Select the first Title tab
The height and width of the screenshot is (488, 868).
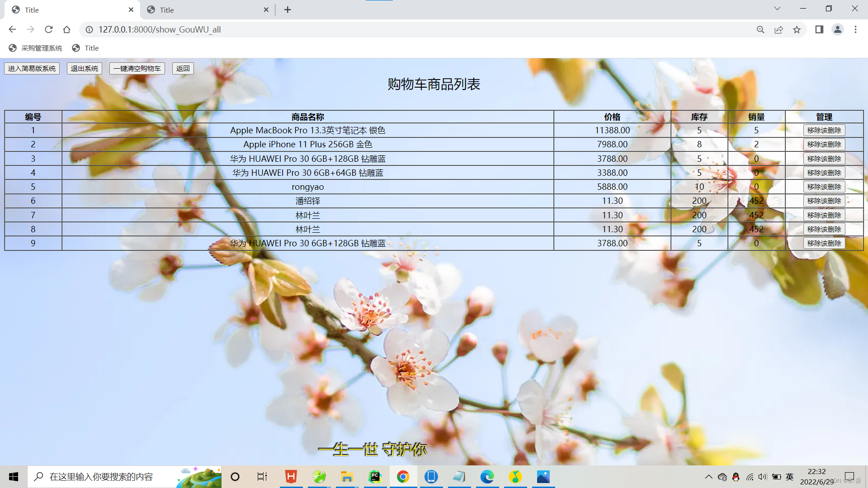tap(72, 9)
